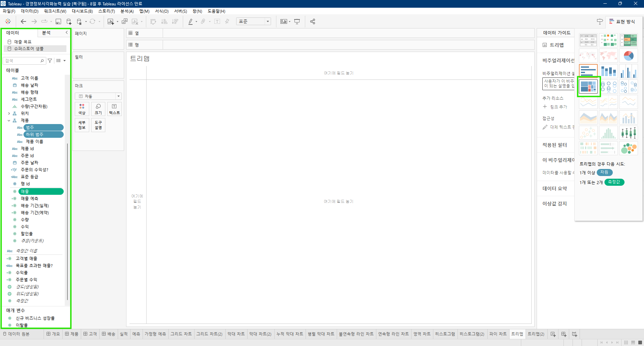Open the 대시보드(B) menu
This screenshot has width=644, height=346.
pyautogui.click(x=82, y=11)
